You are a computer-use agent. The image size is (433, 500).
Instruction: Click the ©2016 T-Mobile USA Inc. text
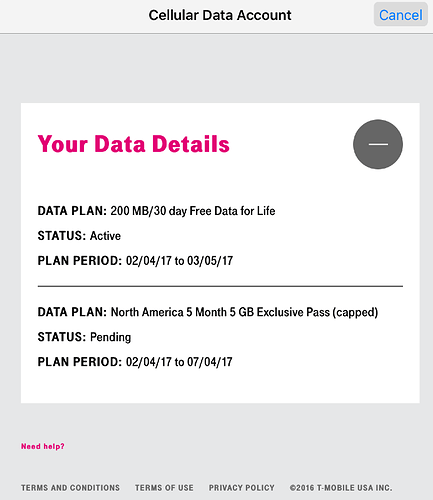pos(341,488)
